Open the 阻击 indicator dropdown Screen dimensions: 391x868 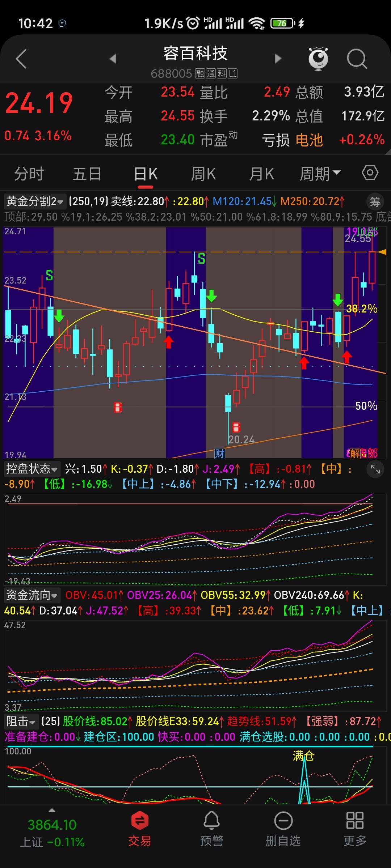(21, 722)
